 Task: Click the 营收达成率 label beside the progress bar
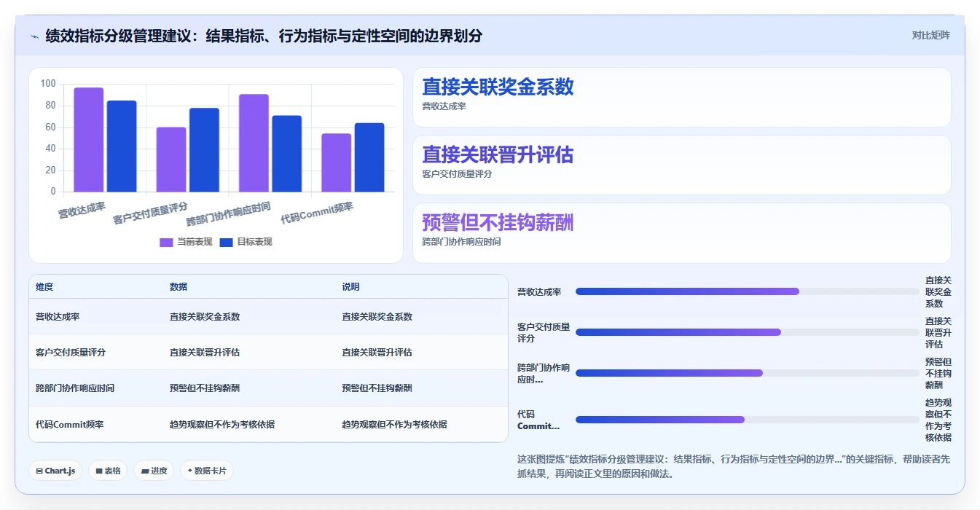[x=539, y=292]
